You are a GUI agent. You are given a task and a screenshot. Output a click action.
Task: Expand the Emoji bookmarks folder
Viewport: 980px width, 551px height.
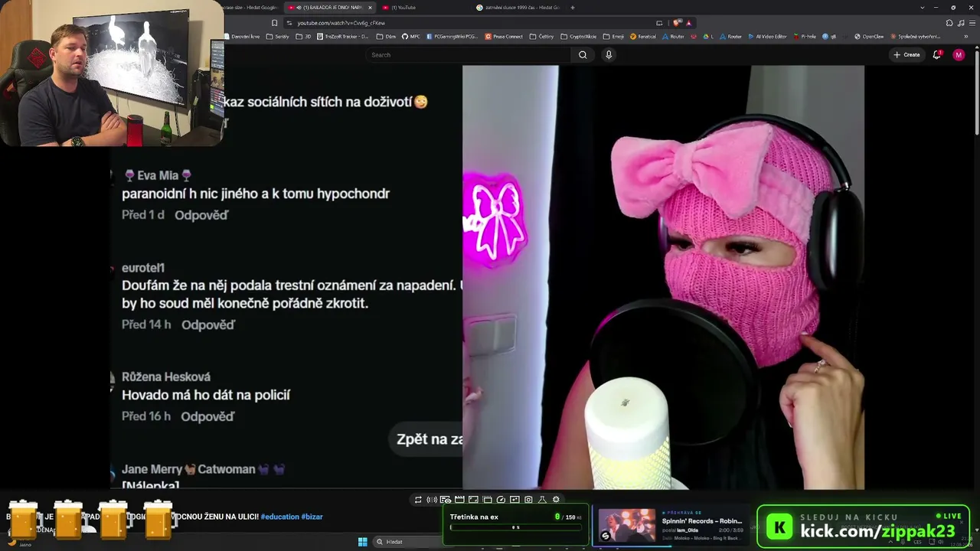613,37
